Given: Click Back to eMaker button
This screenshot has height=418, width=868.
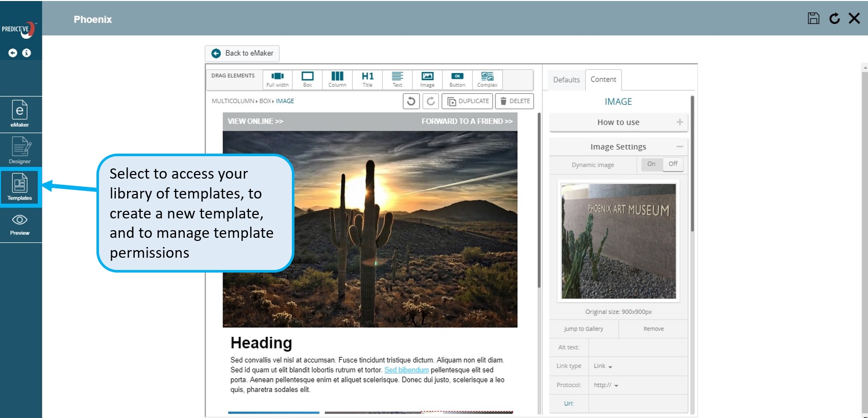Looking at the screenshot, I should [x=242, y=53].
